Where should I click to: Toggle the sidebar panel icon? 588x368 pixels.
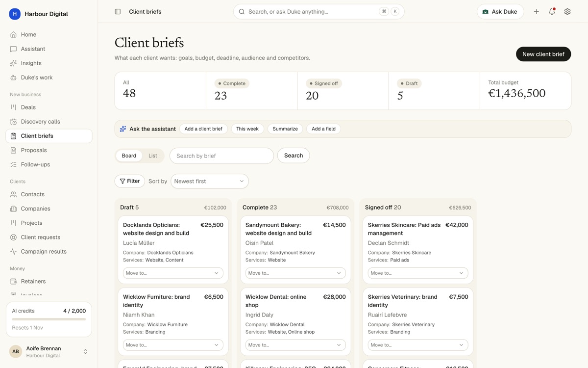click(x=118, y=11)
